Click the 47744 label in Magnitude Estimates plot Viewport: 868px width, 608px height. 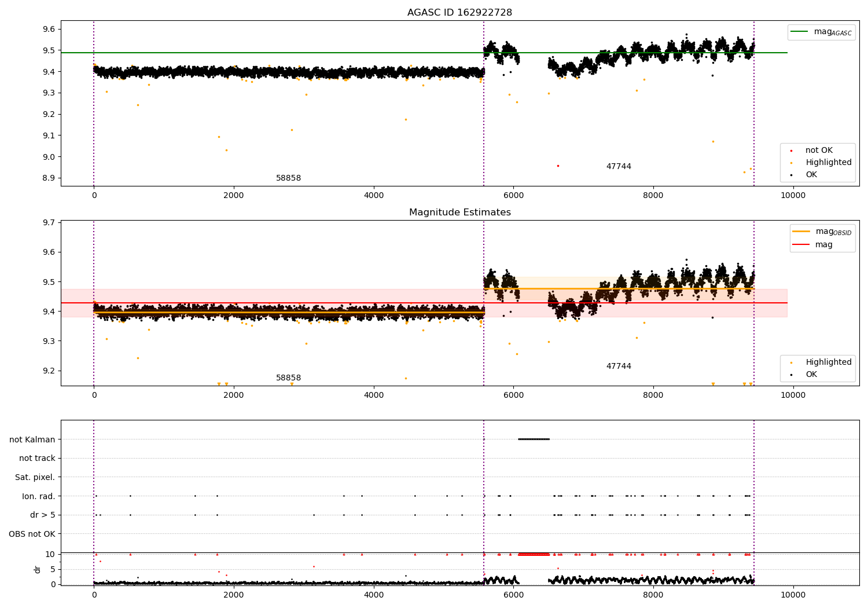coord(619,367)
